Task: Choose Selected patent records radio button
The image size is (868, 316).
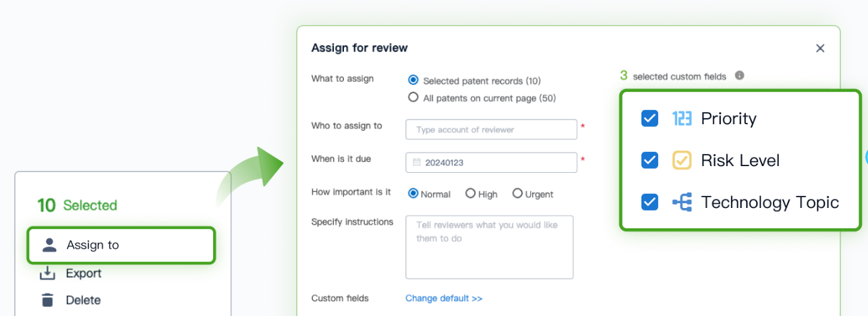Action: [413, 80]
